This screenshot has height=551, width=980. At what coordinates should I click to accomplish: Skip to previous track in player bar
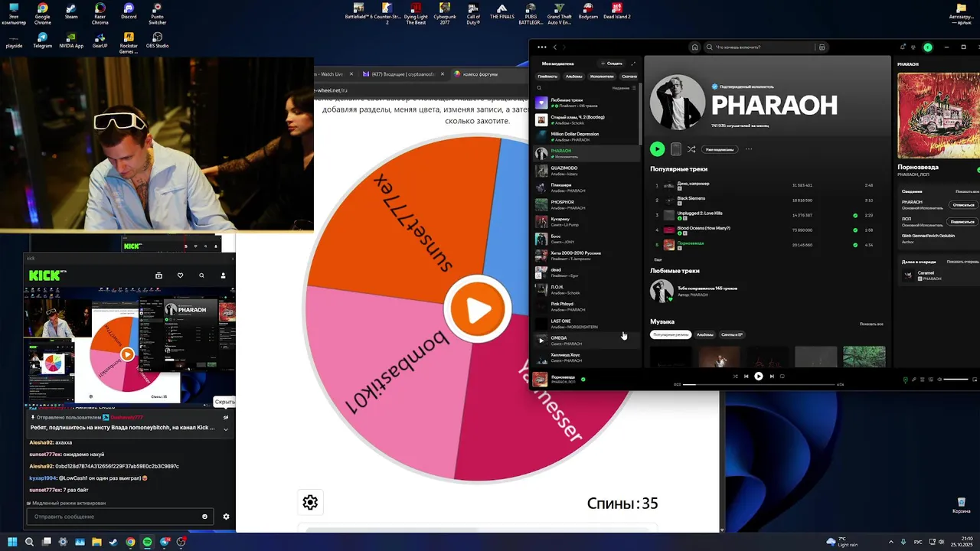point(746,377)
